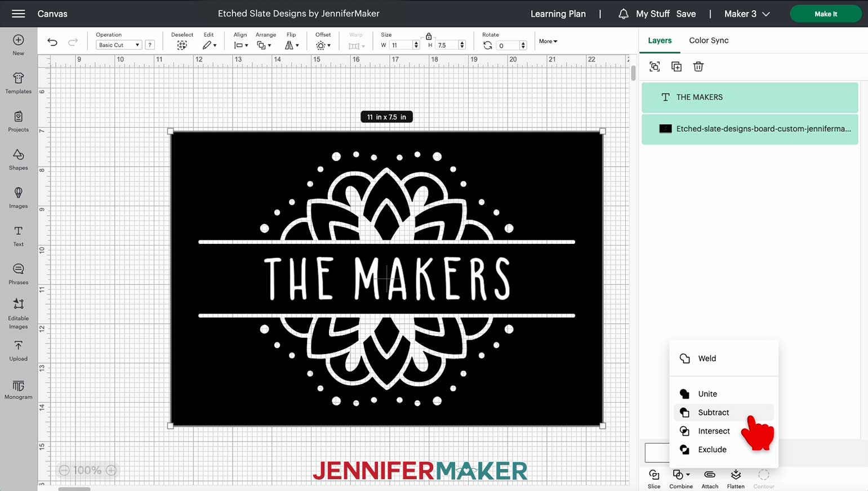The width and height of the screenshot is (868, 491).
Task: Open the Maker 3 machine selector
Action: coord(747,14)
